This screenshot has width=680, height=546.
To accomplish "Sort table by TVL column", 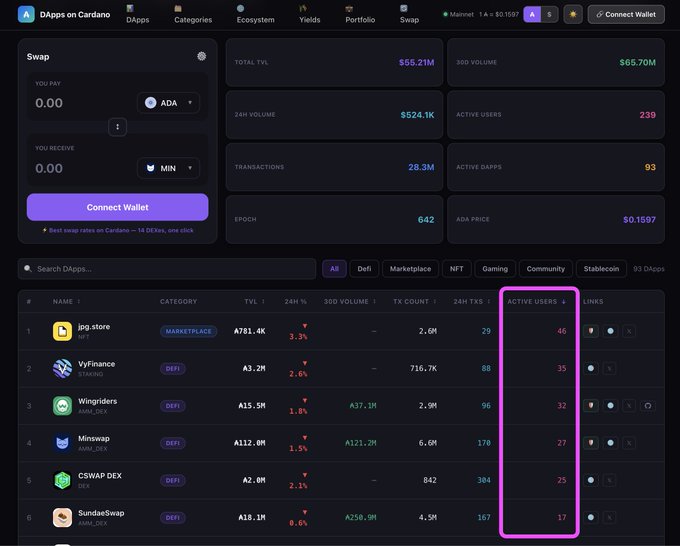I will [x=255, y=301].
